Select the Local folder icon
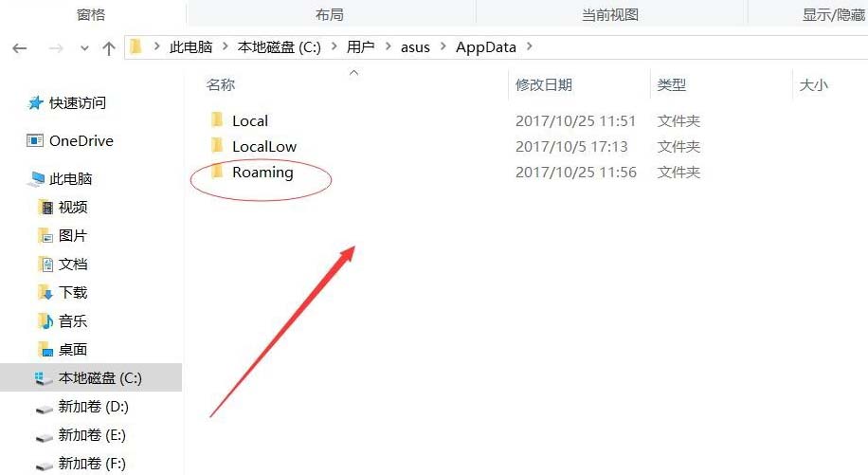Image resolution: width=868 pixels, height=475 pixels. (217, 120)
